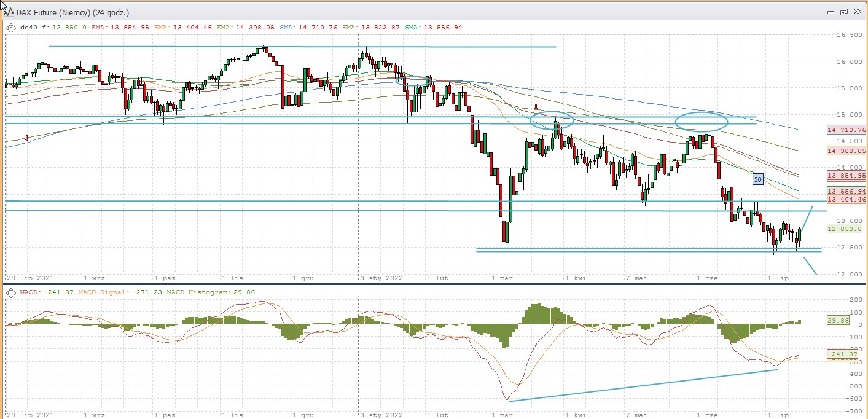Click the de40.f symbol price label

point(41,28)
